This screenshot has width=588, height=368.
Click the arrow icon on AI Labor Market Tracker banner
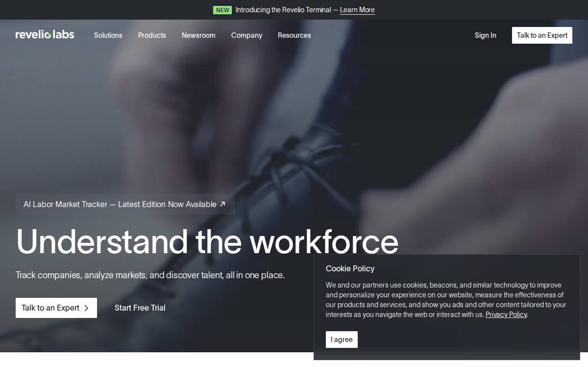click(222, 204)
